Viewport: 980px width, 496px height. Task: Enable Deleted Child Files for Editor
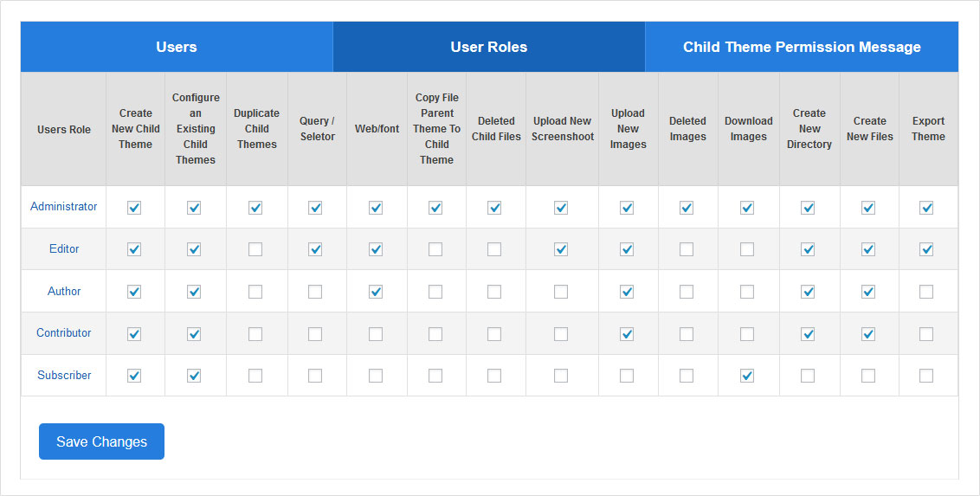pyautogui.click(x=494, y=249)
